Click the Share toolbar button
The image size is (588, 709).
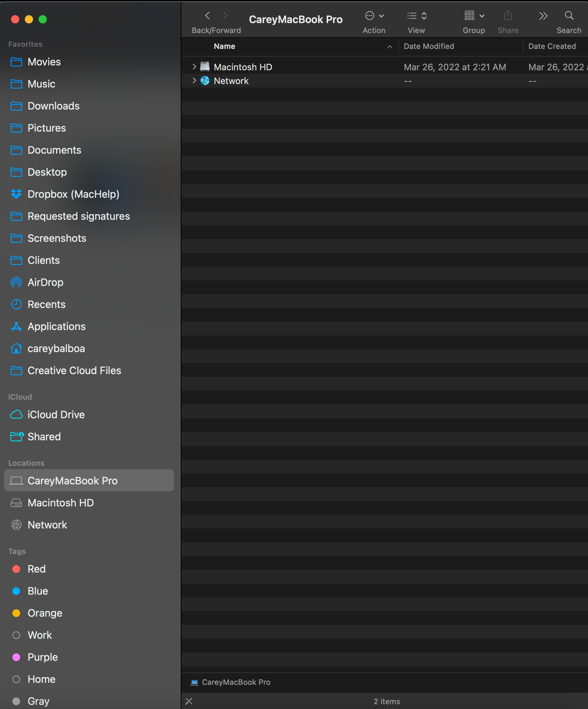click(x=508, y=16)
